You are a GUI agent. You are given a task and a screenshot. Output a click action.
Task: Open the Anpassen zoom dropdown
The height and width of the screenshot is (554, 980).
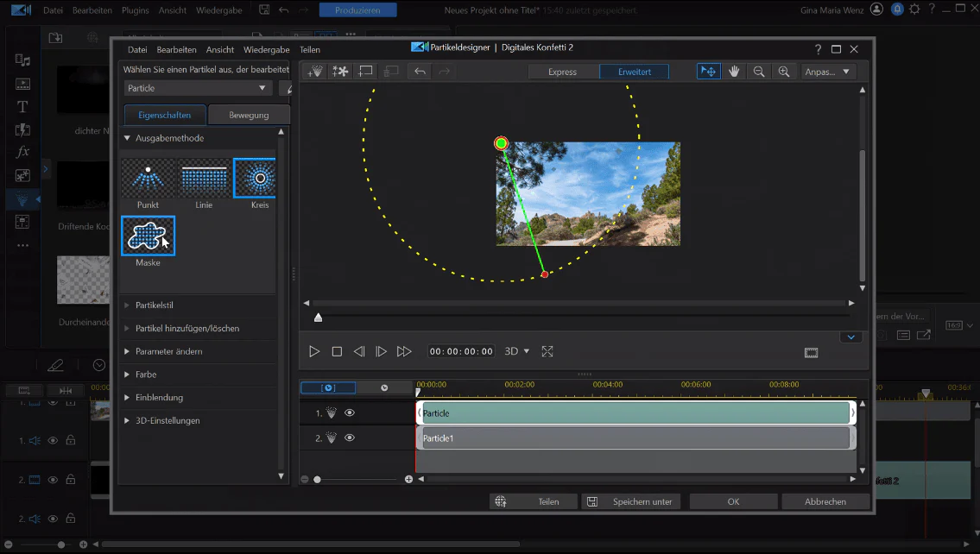point(827,72)
